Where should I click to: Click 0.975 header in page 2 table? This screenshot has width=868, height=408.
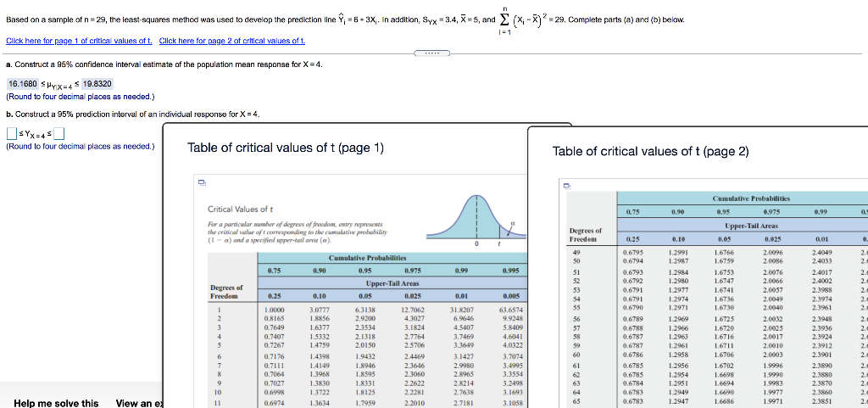pos(772,211)
